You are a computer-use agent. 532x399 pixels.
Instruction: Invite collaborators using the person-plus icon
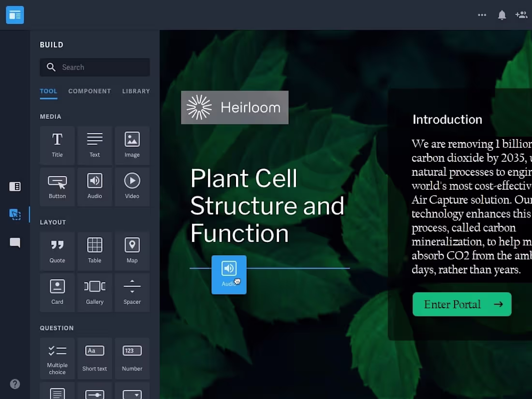click(x=521, y=15)
